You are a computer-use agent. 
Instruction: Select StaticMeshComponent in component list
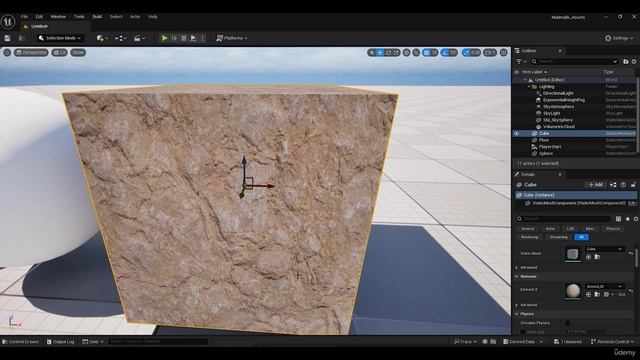pos(578,203)
